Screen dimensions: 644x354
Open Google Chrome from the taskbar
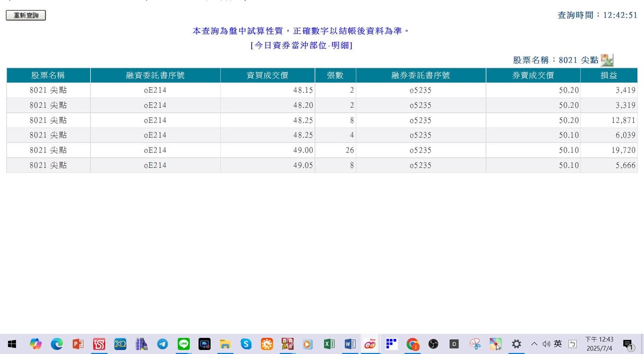click(x=413, y=344)
